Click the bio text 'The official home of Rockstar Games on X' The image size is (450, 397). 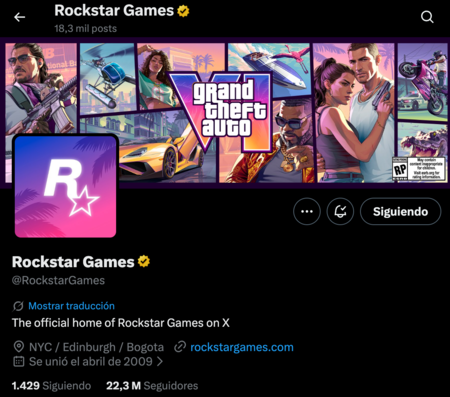121,323
